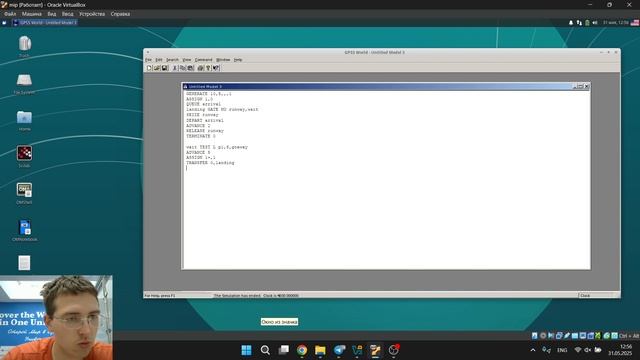Open the Search menu in GPSS World
The image size is (640, 360).
coord(172,60)
